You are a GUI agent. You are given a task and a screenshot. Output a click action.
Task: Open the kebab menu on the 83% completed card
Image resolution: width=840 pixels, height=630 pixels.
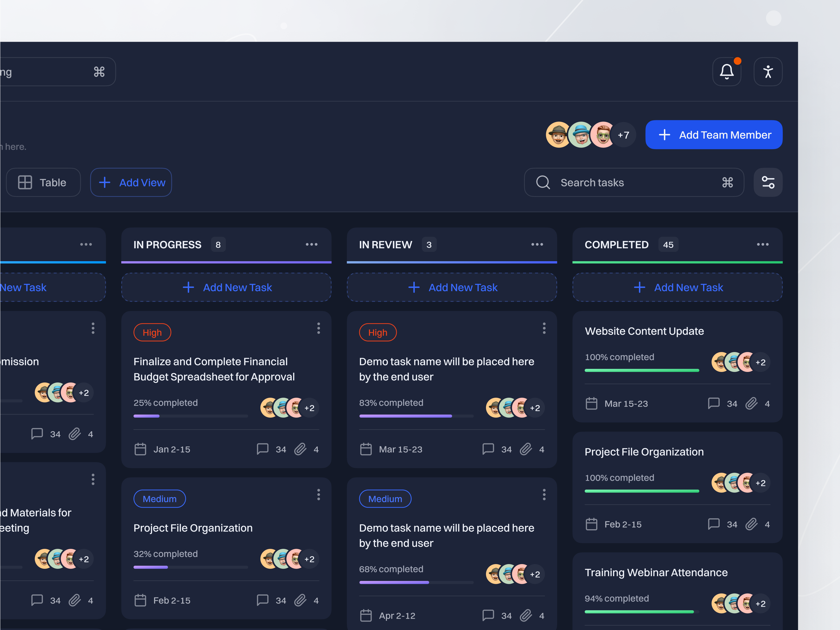point(544,328)
